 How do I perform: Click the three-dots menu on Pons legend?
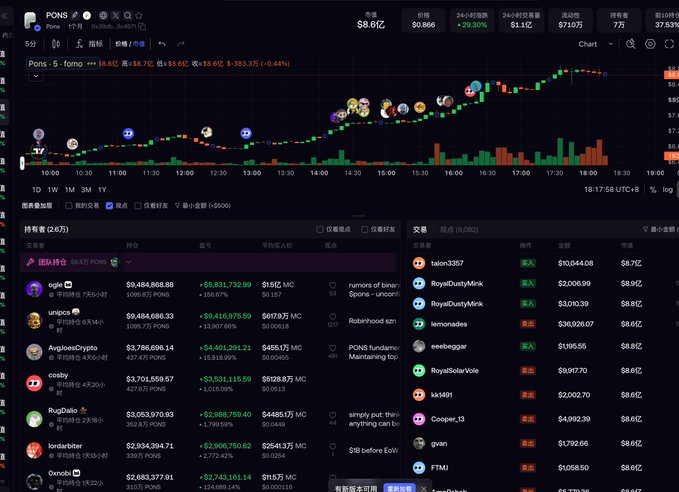91,64
